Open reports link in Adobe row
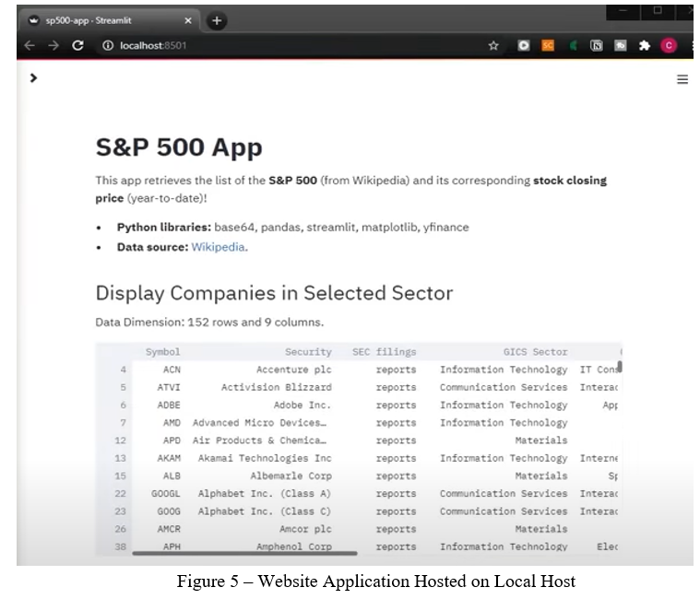Image resolution: width=700 pixels, height=599 pixels. click(x=396, y=405)
